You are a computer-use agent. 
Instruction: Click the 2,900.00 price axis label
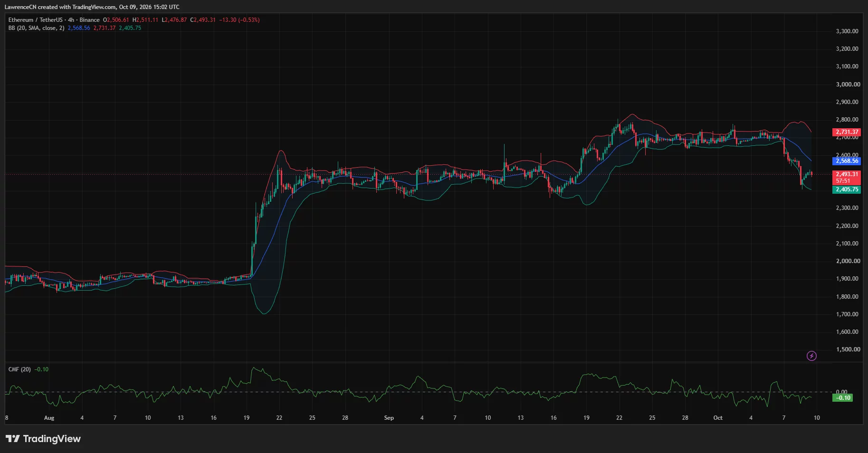[847, 102]
